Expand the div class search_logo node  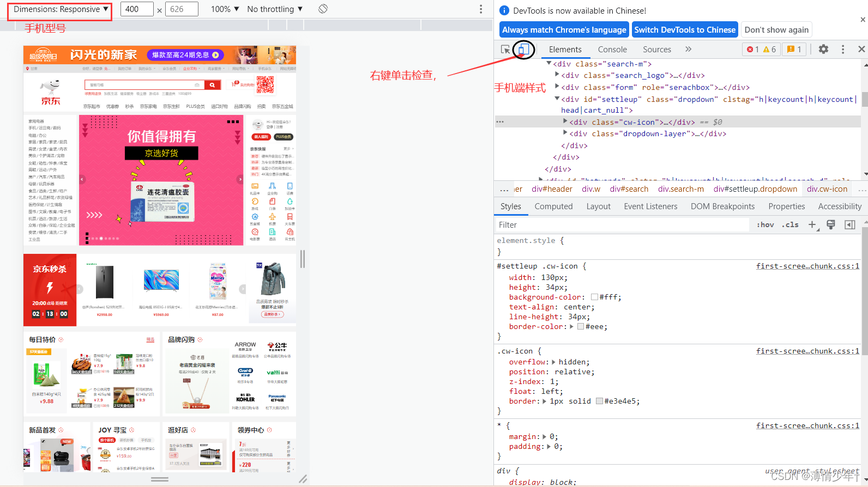click(x=557, y=75)
